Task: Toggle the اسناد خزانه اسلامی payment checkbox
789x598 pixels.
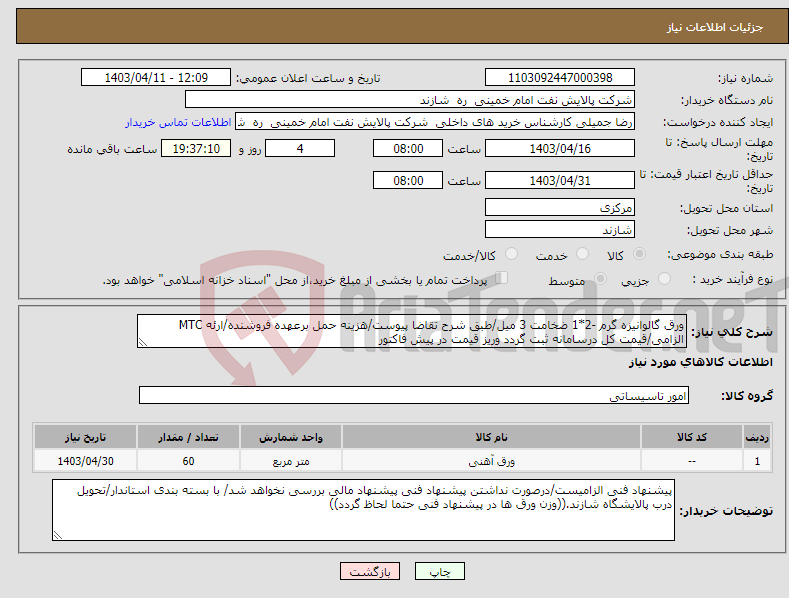Action: (x=501, y=277)
